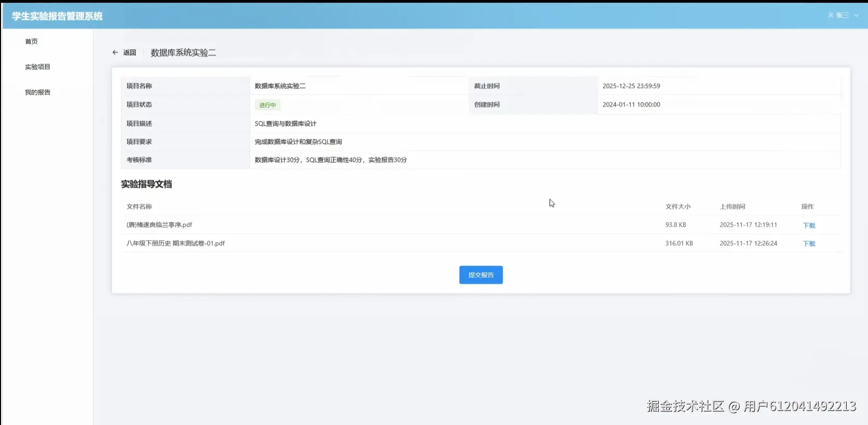Click upload time 2025-11-17 12:19:11
Image resolution: width=868 pixels, height=425 pixels.
(x=748, y=225)
